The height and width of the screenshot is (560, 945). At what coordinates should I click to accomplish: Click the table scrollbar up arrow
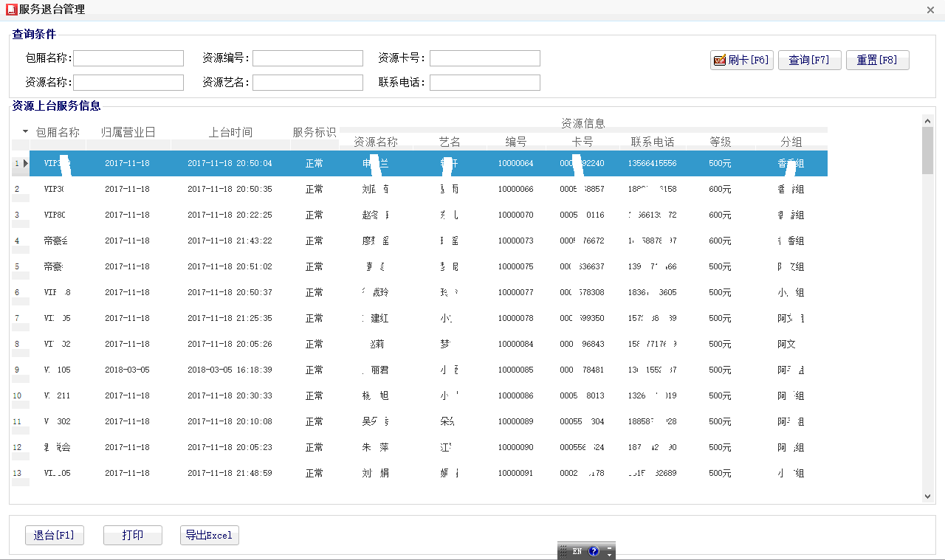pos(928,120)
